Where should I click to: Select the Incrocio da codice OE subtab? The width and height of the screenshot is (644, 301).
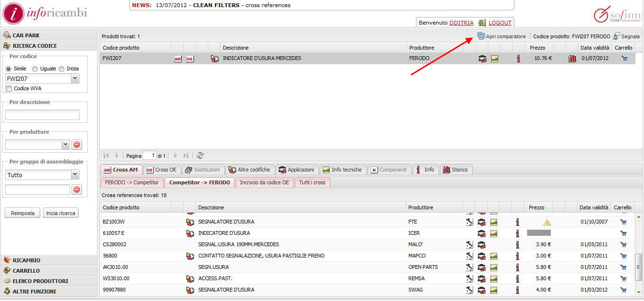pos(264,182)
